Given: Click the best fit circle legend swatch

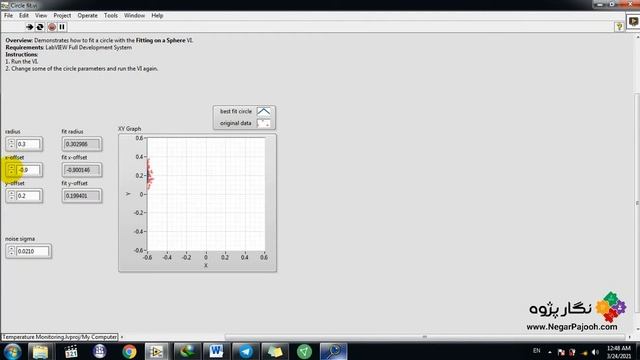Looking at the screenshot, I should click(264, 111).
